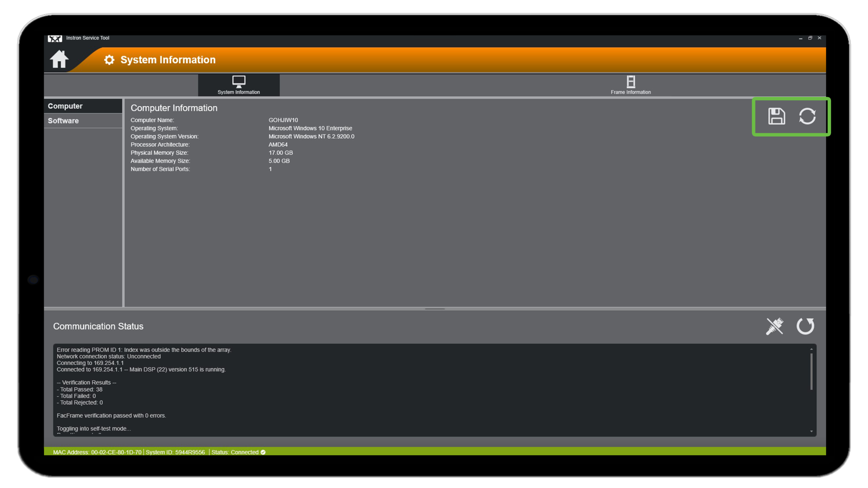Minimize the Instron Service Tool window
Screen dimensions: 868x488
(801, 38)
